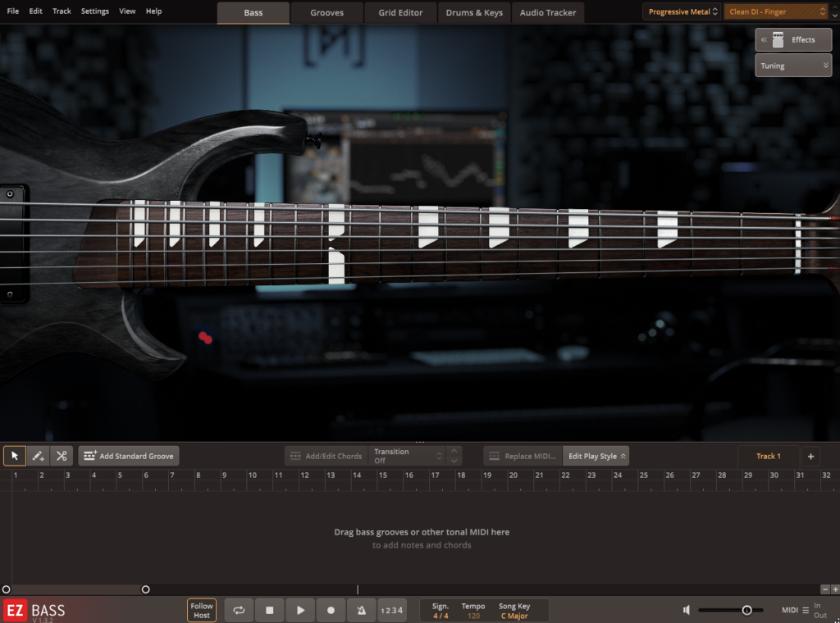Click the Record button
This screenshot has width=840, height=623.
coord(331,610)
